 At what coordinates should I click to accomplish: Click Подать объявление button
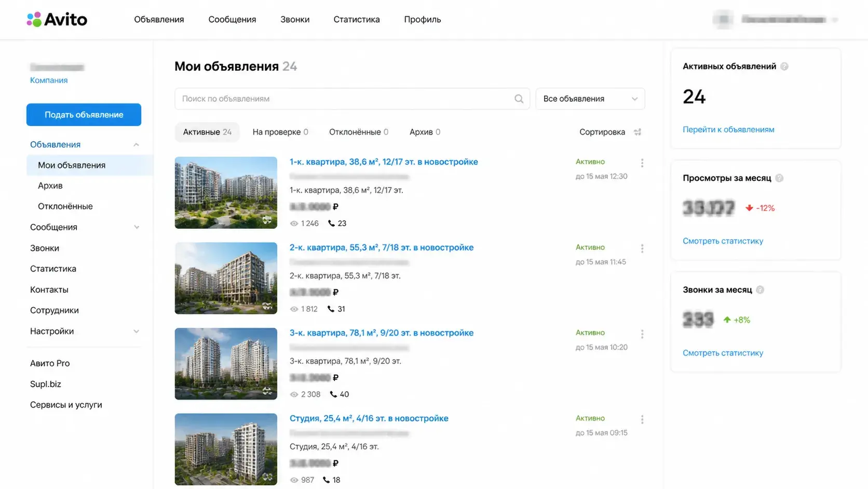click(x=84, y=115)
